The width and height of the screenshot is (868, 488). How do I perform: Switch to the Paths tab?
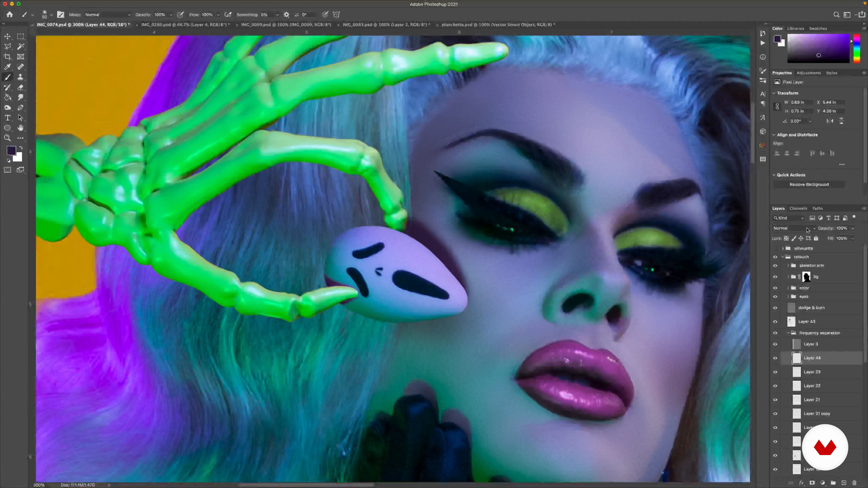point(817,209)
